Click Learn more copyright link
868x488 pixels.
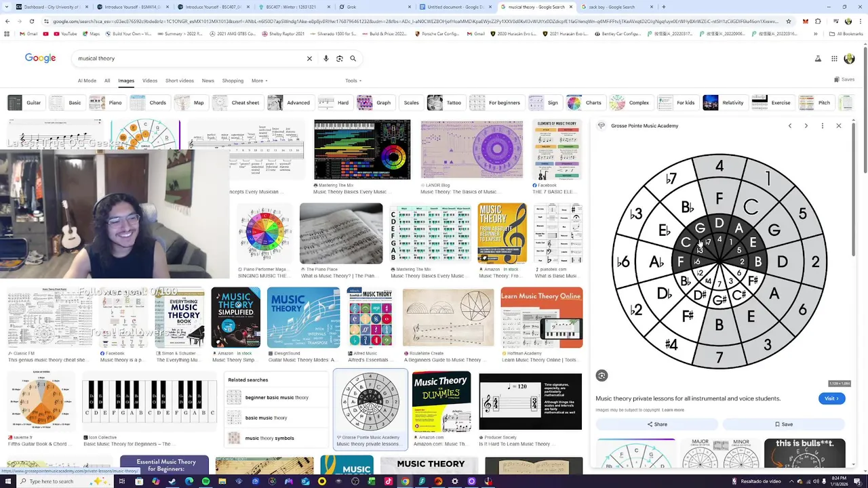pyautogui.click(x=673, y=410)
